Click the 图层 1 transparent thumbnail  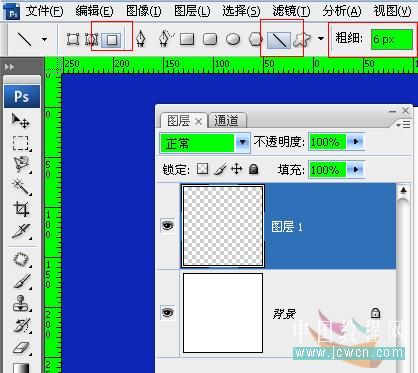click(223, 226)
